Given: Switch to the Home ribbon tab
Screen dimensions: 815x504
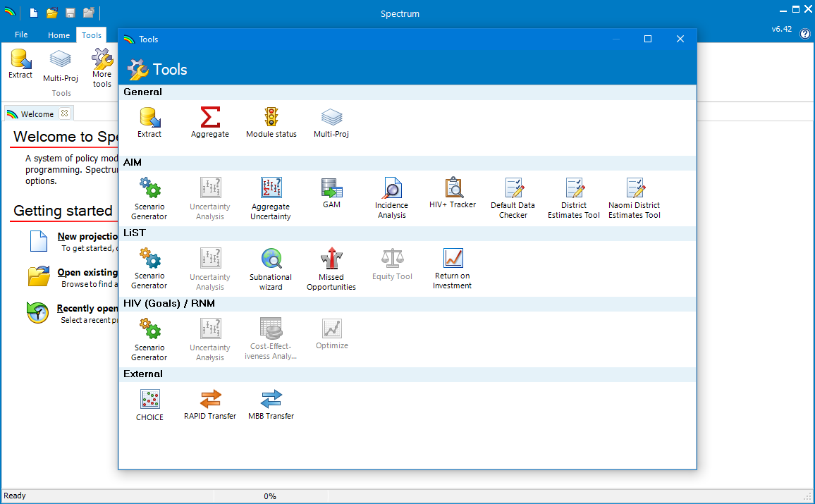Looking at the screenshot, I should click(x=59, y=35).
